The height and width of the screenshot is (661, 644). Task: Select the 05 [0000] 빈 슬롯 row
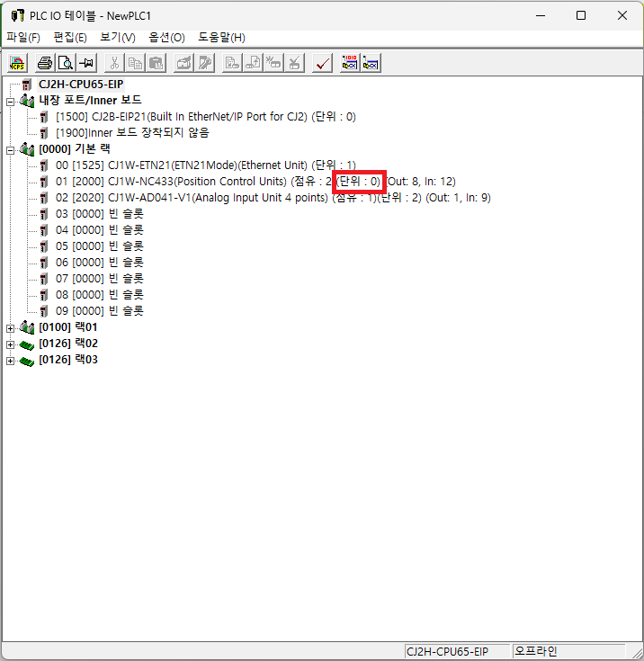click(x=100, y=246)
